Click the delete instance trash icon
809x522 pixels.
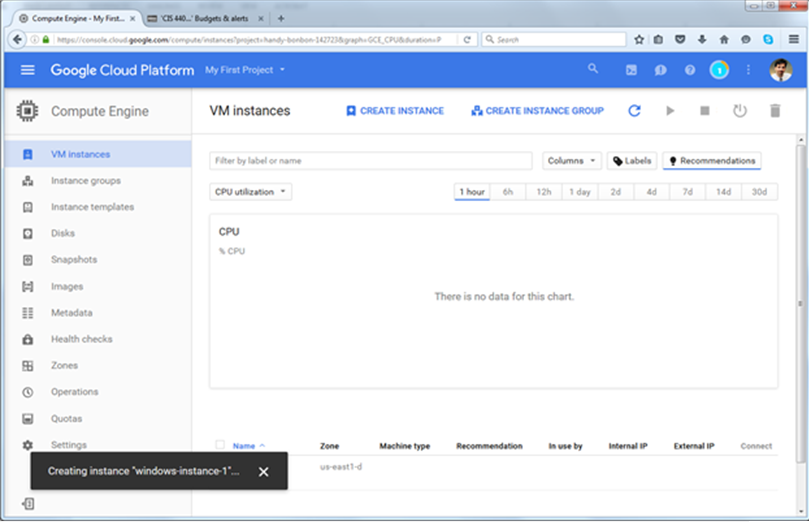click(x=775, y=110)
